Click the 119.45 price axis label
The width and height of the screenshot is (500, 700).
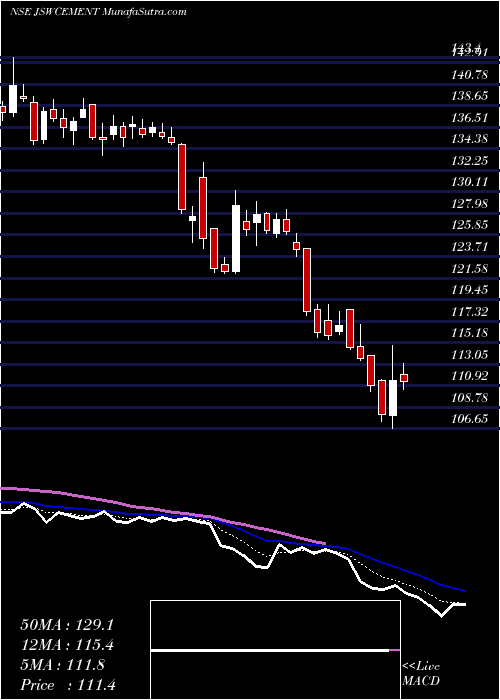(x=470, y=290)
